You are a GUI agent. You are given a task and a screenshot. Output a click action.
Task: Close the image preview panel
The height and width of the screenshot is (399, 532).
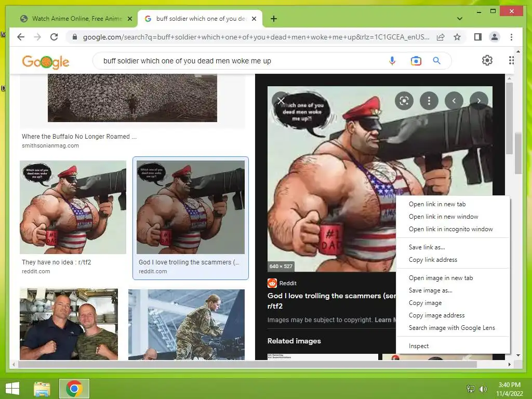pyautogui.click(x=281, y=101)
